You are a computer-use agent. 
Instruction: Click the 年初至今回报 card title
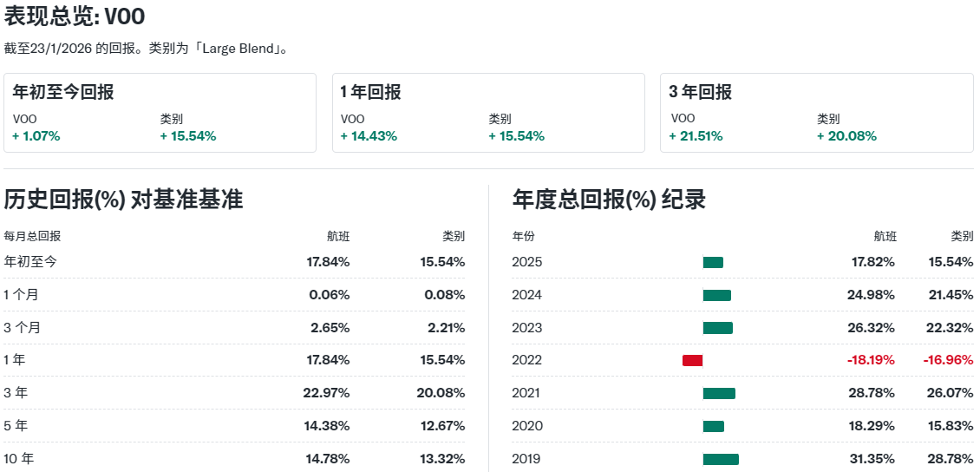[x=63, y=92]
